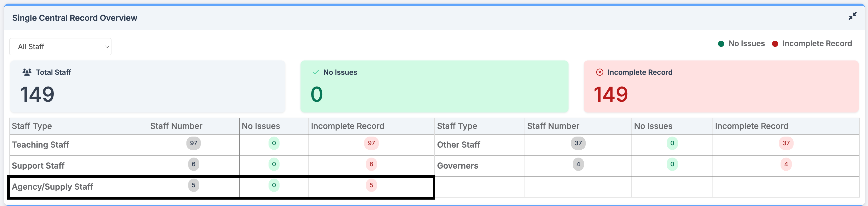Click Support Staff no issues badge 0

(274, 164)
